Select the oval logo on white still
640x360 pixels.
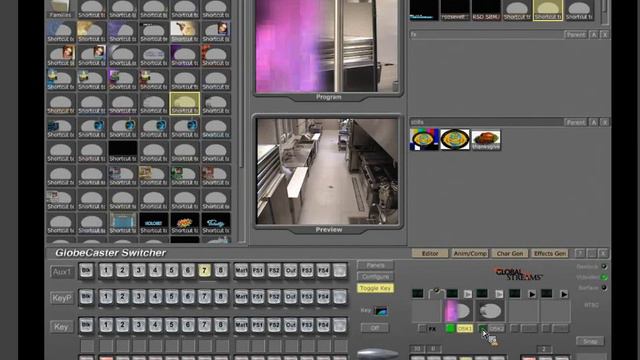[x=455, y=140]
